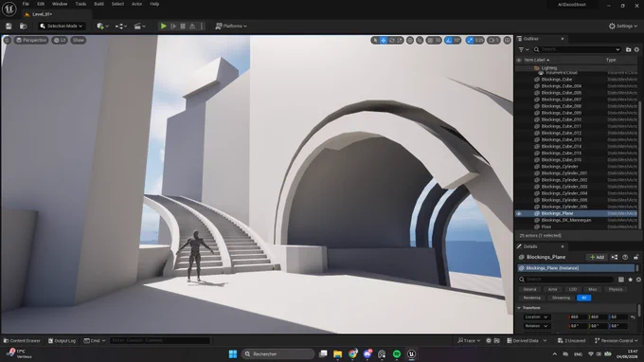This screenshot has width=644, height=362.
Task: Open the Edit menu
Action: pos(41,4)
